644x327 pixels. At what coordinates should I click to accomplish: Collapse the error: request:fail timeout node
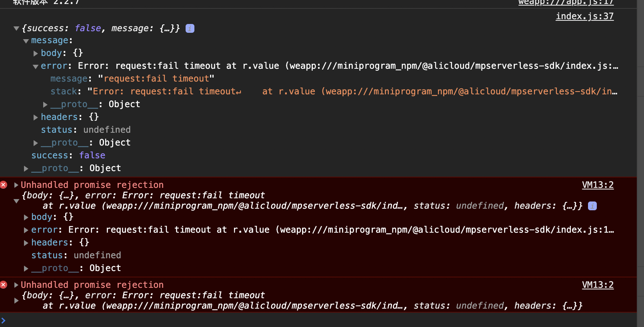tap(36, 66)
